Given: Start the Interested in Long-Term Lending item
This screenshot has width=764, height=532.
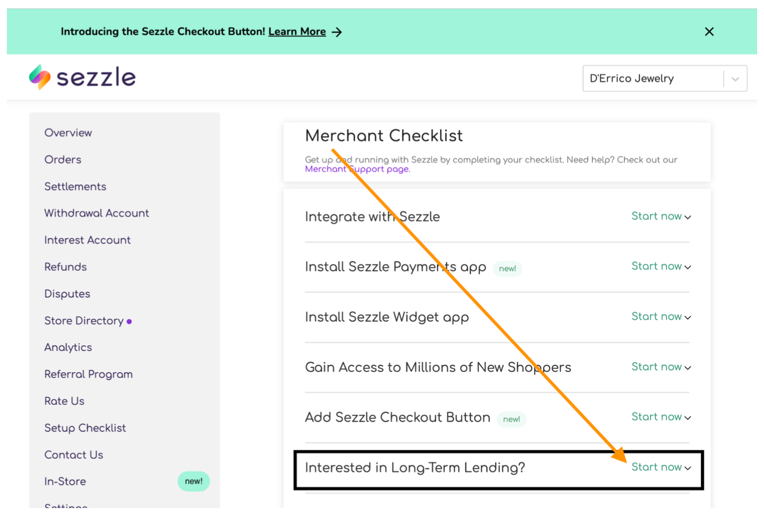Looking at the screenshot, I should click(660, 467).
